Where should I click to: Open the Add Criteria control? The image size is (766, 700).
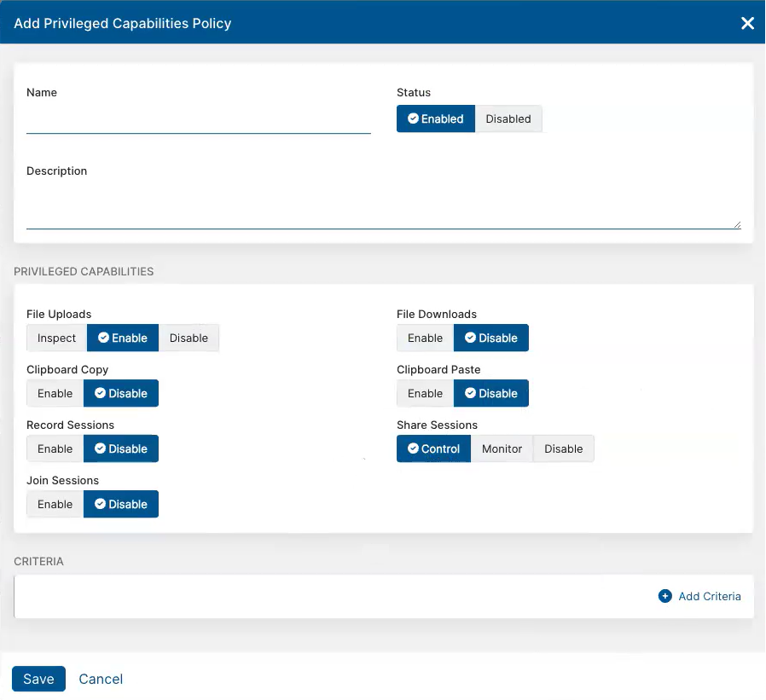pos(699,596)
